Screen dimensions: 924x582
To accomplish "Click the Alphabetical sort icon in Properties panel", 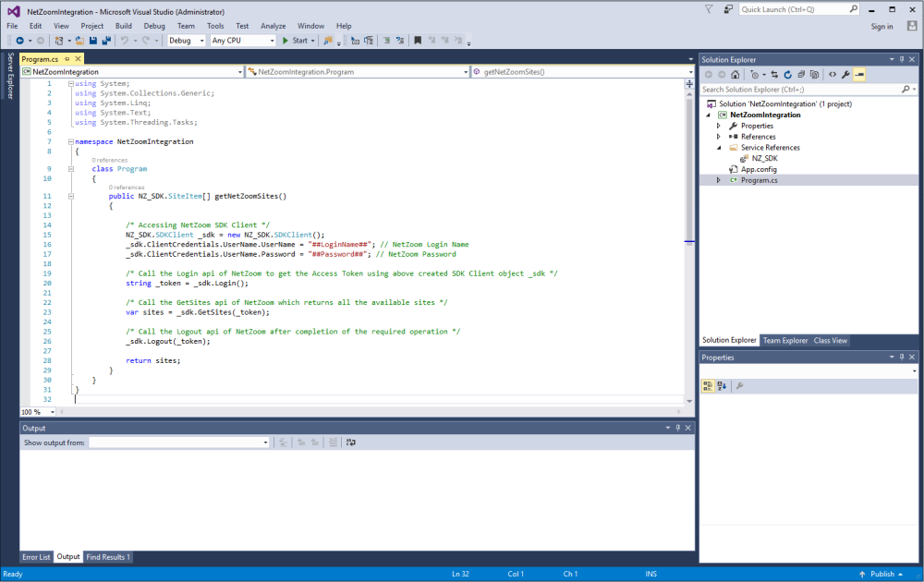I will click(x=722, y=386).
